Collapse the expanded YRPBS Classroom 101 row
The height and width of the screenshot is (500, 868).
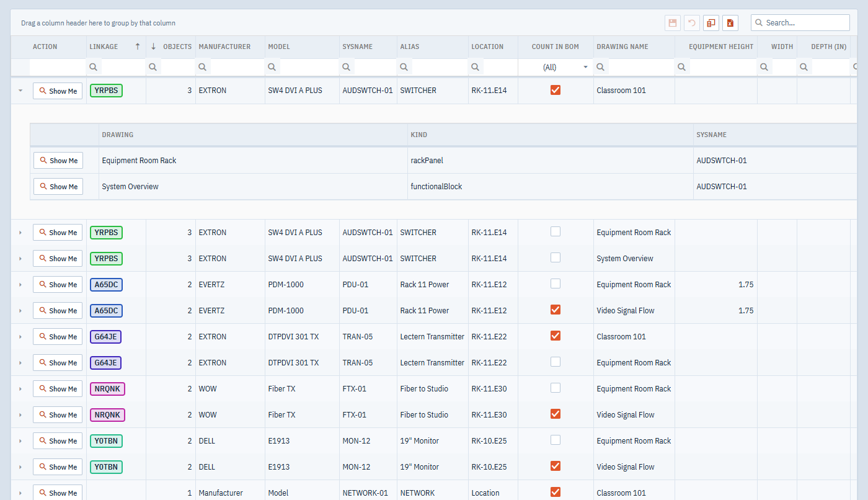20,91
